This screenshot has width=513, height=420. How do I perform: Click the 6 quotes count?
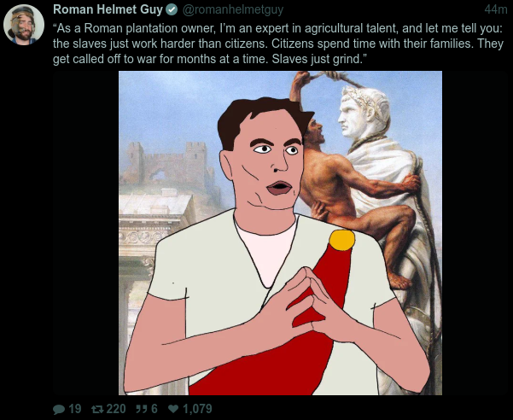coord(154,409)
